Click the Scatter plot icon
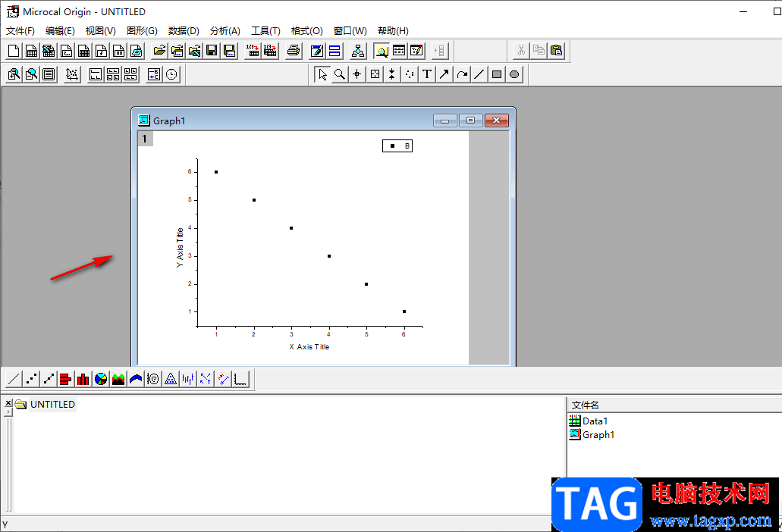 (31, 380)
